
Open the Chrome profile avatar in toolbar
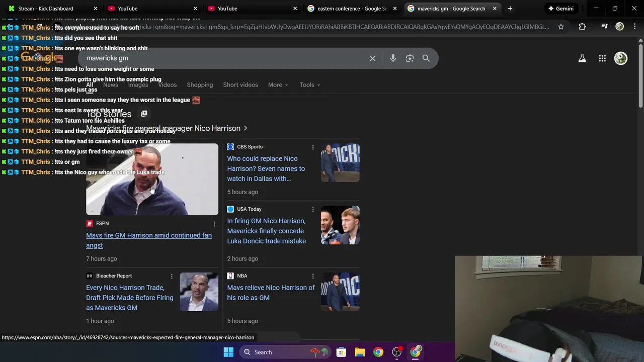click(620, 27)
